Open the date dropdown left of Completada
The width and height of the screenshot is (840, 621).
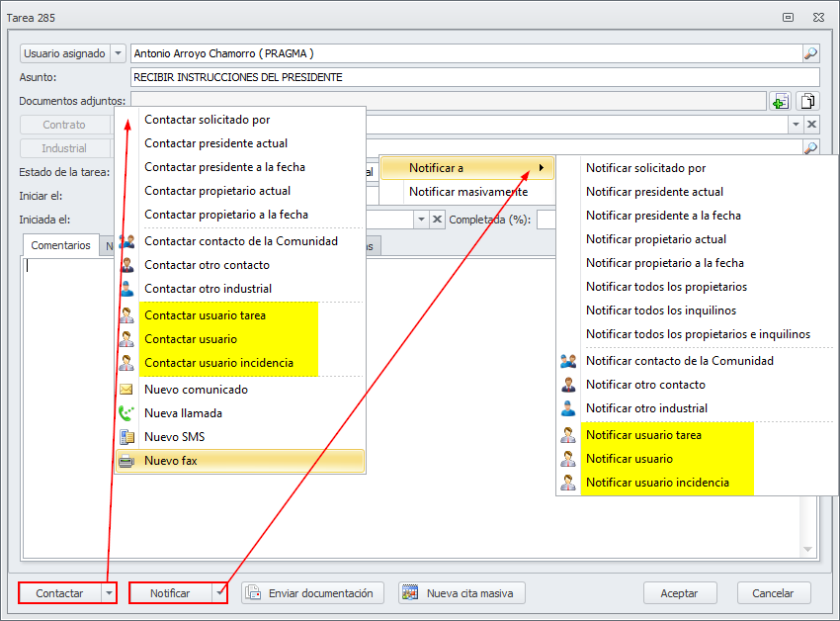[x=421, y=220]
